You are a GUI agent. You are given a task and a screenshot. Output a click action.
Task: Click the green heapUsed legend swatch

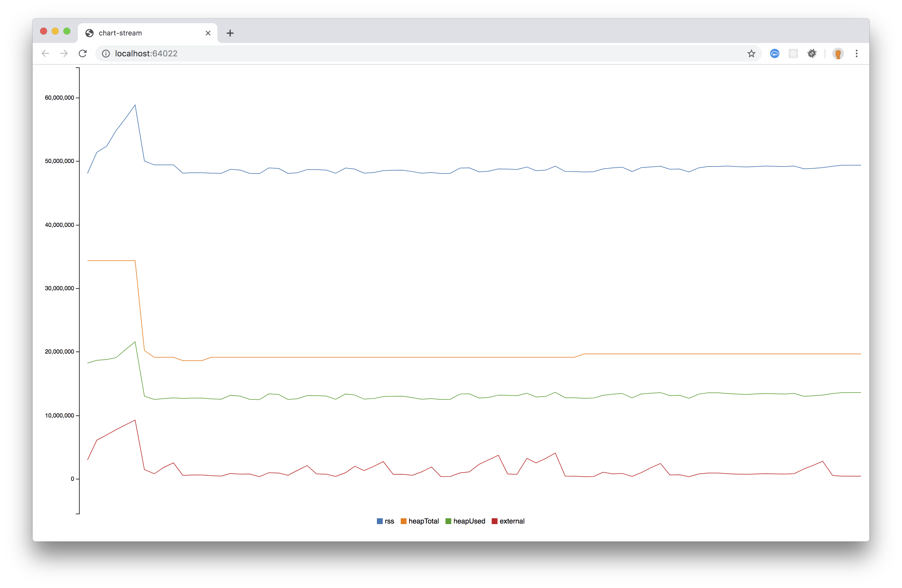(448, 521)
